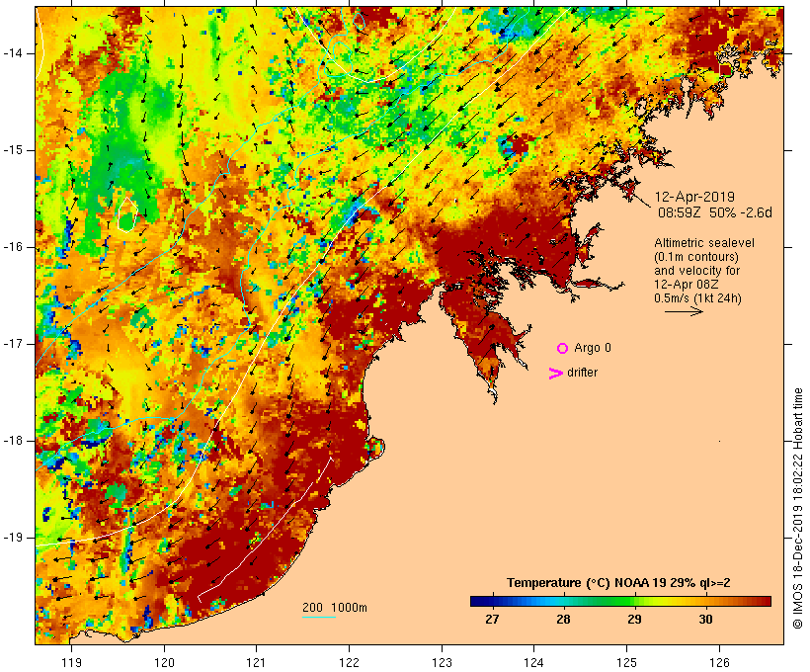Click the '29' color bar tick label
Viewport: 810px width, 672px height.
(634, 620)
